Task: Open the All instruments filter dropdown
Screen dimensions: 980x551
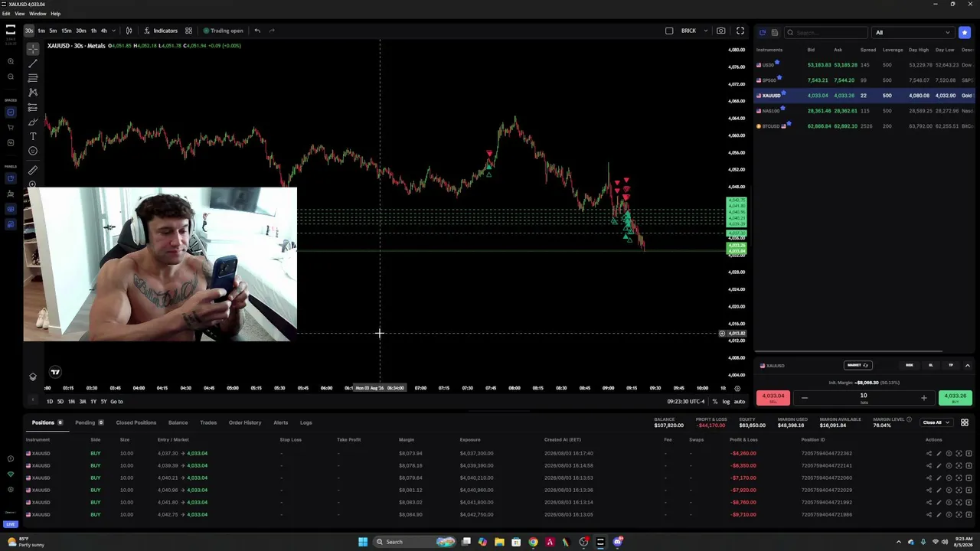Action: click(x=913, y=32)
